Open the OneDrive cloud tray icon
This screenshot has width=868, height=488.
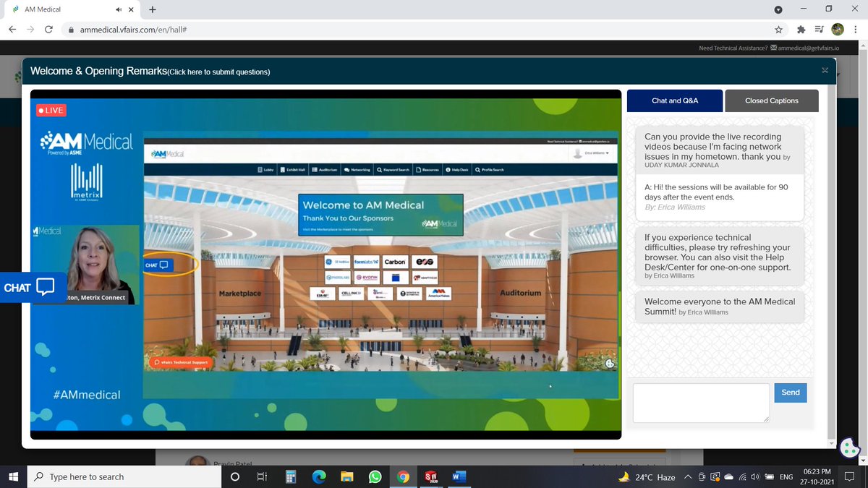click(x=729, y=477)
